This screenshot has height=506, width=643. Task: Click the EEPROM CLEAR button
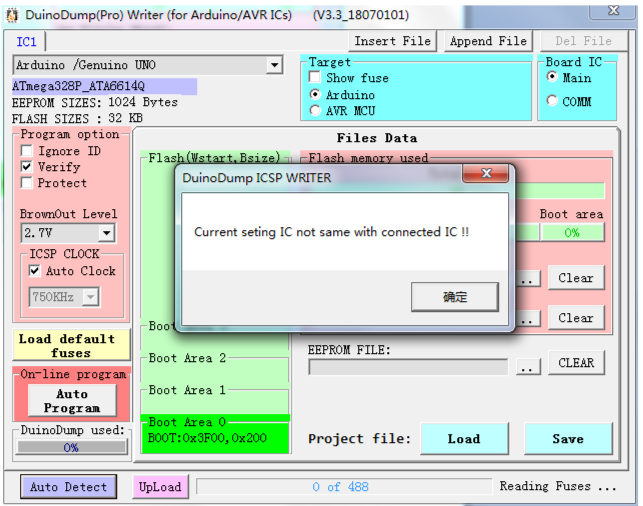click(576, 362)
